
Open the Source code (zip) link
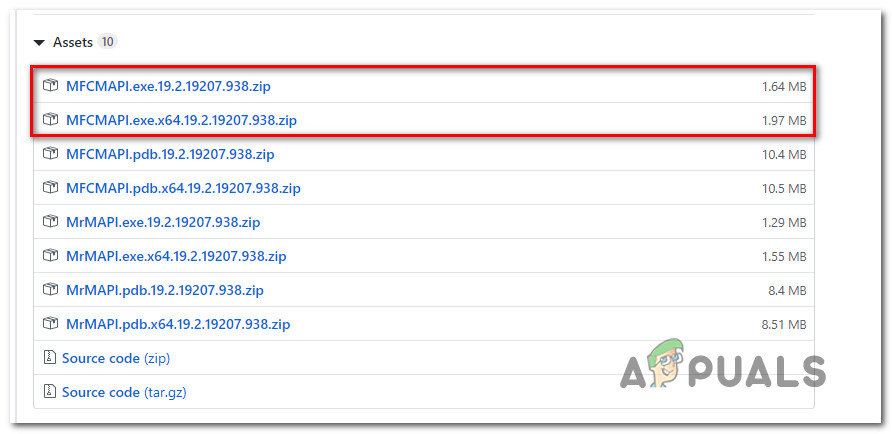116,358
